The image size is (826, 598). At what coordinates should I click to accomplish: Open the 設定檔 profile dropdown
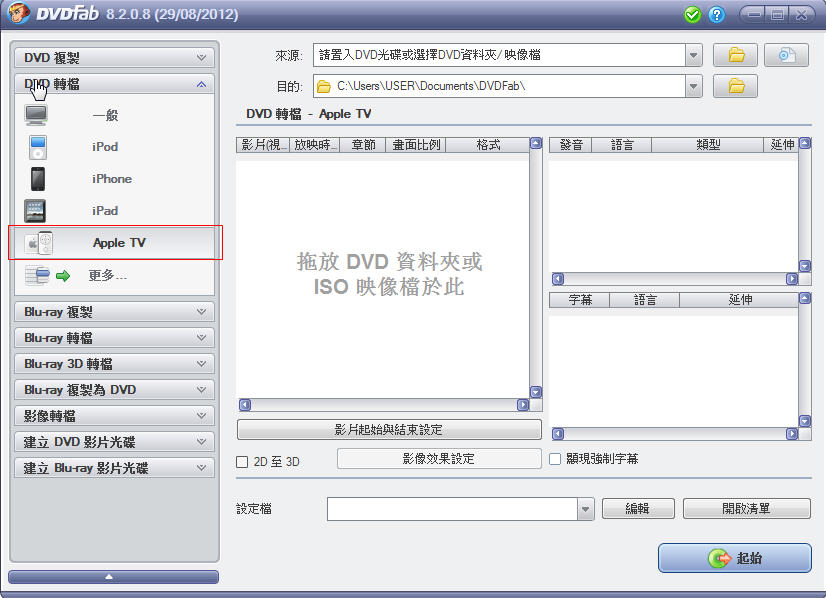pos(586,509)
